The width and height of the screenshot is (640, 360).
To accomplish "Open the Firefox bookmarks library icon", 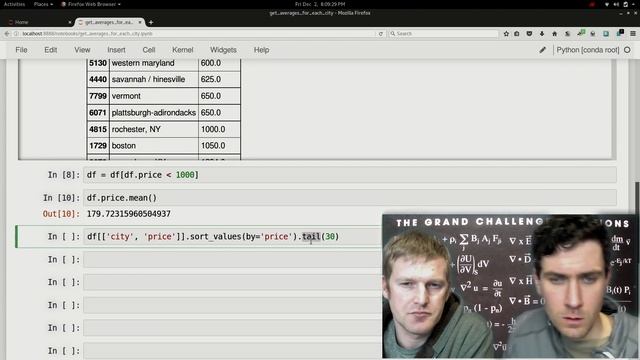I will point(517,33).
